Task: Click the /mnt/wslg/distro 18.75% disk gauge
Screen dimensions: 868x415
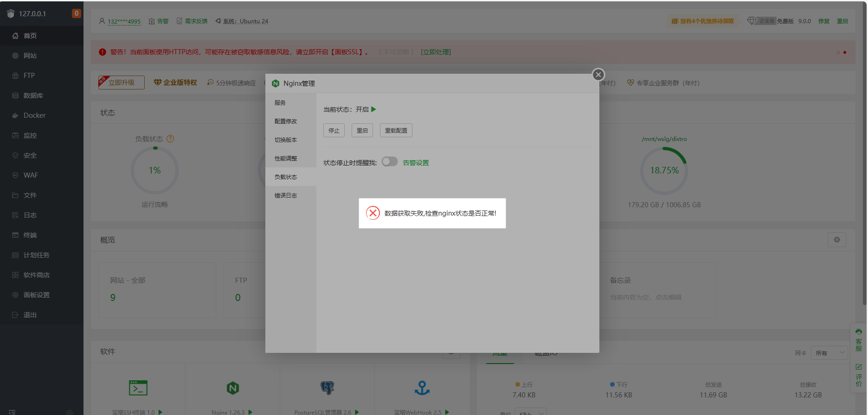Action: point(664,171)
